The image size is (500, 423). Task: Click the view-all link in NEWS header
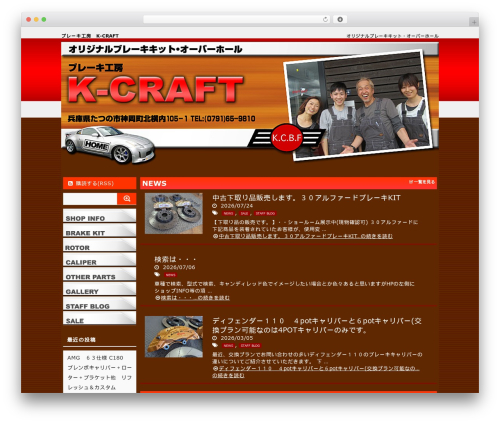(x=422, y=182)
